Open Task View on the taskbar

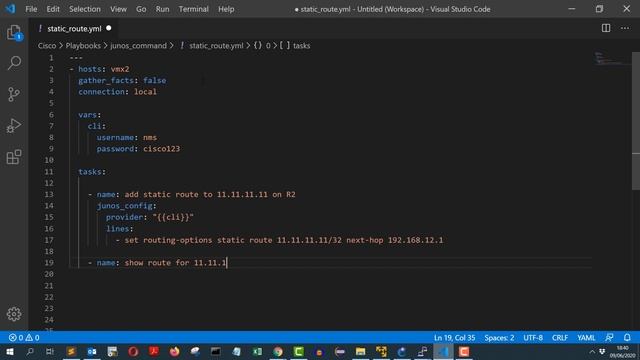(x=50, y=351)
